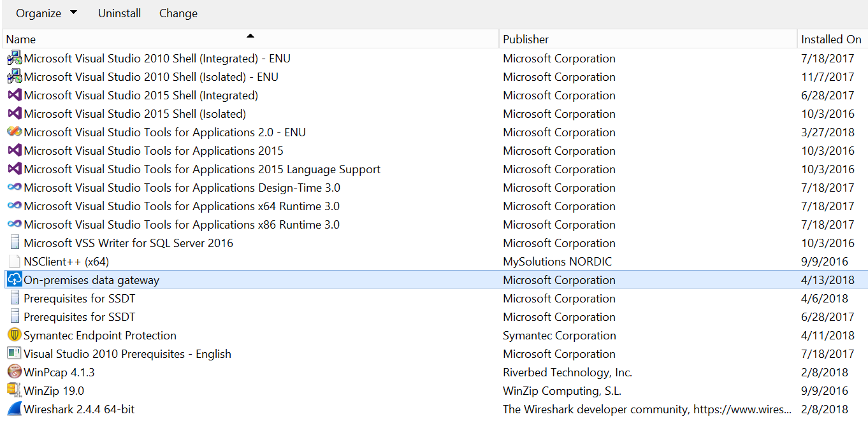Viewport: 868px width, 426px height.
Task: Click the 4/11/2018 installed date cell
Action: (828, 336)
